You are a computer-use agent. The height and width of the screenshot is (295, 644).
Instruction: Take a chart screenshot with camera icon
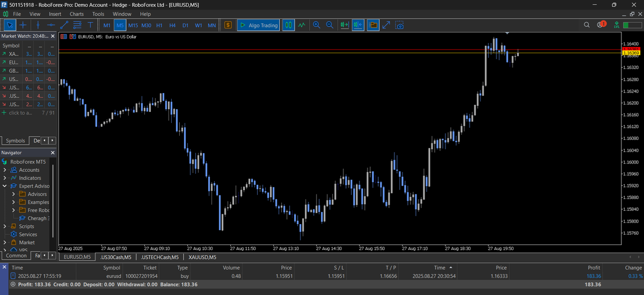click(399, 25)
